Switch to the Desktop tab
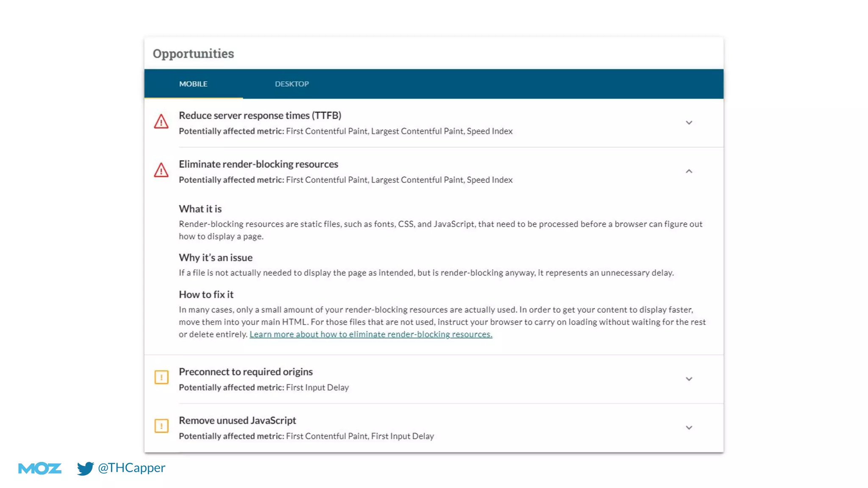Screen dimensions: 868x488 coord(292,84)
